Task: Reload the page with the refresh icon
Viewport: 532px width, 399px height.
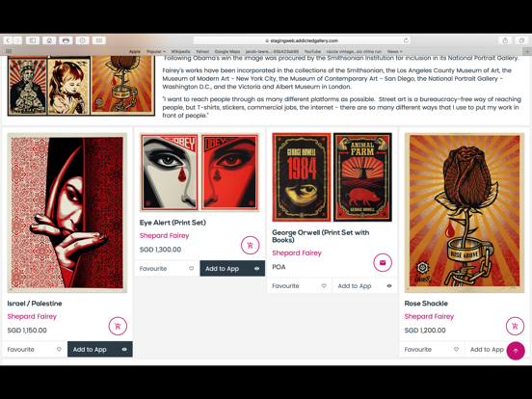Action: click(406, 40)
